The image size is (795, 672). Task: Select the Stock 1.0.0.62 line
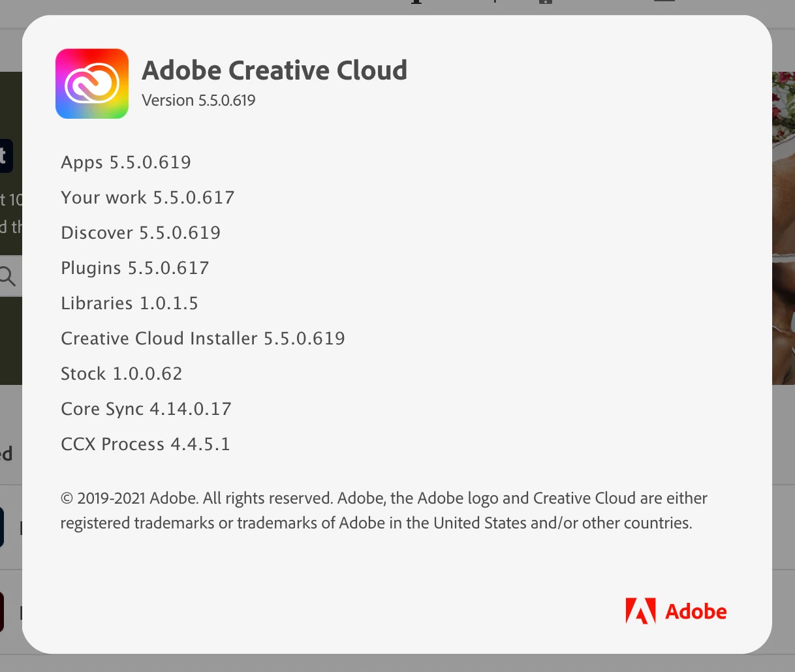[x=121, y=374]
